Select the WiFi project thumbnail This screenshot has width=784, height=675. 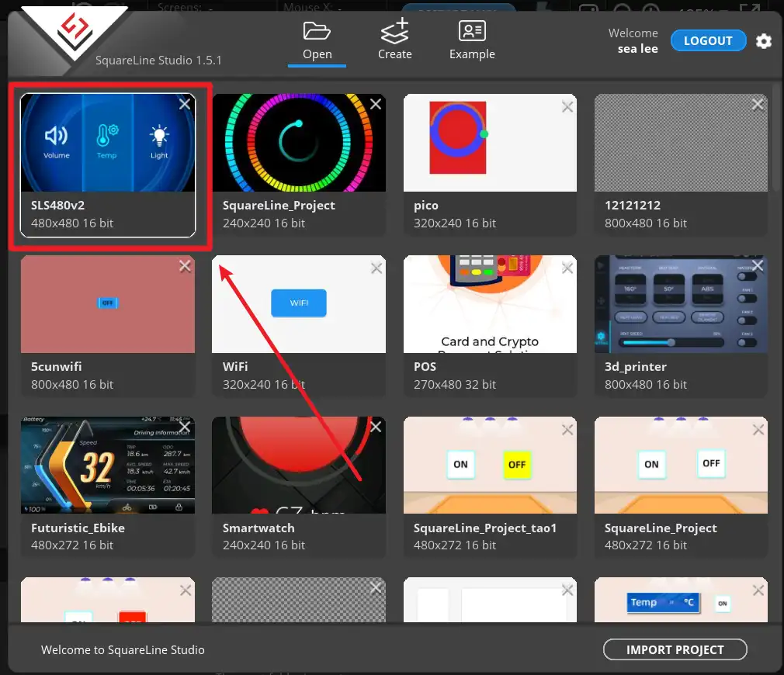pos(299,304)
